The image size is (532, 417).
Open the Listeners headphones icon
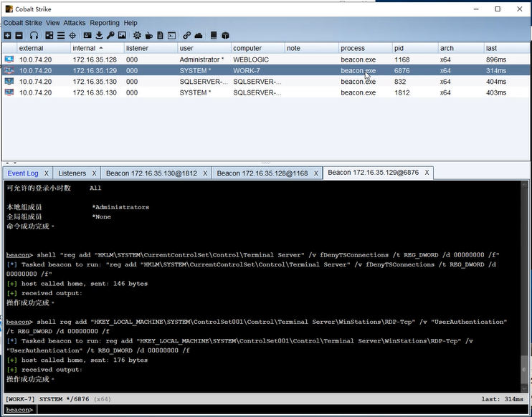coord(34,35)
